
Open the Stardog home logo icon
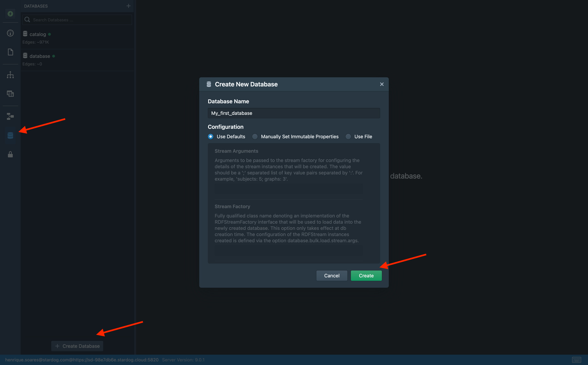pos(10,14)
